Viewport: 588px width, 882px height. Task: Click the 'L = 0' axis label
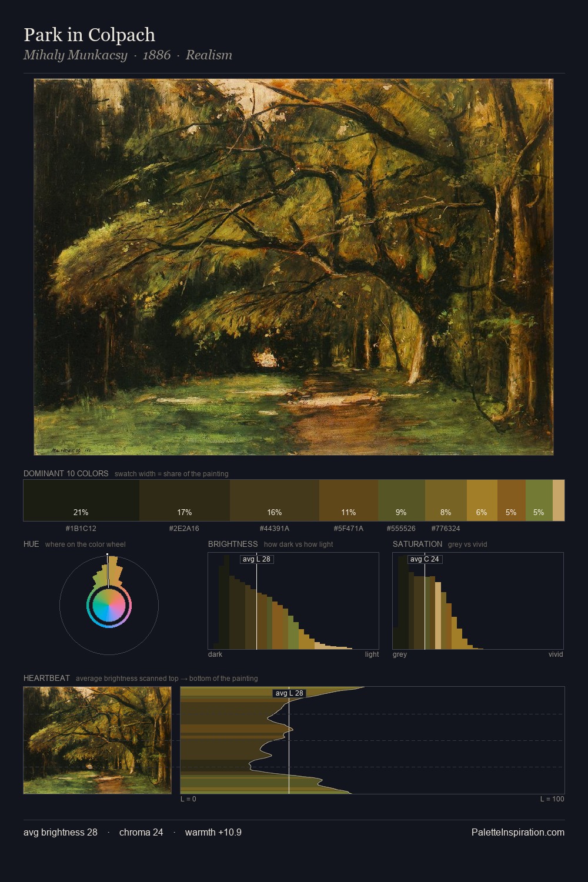(188, 799)
